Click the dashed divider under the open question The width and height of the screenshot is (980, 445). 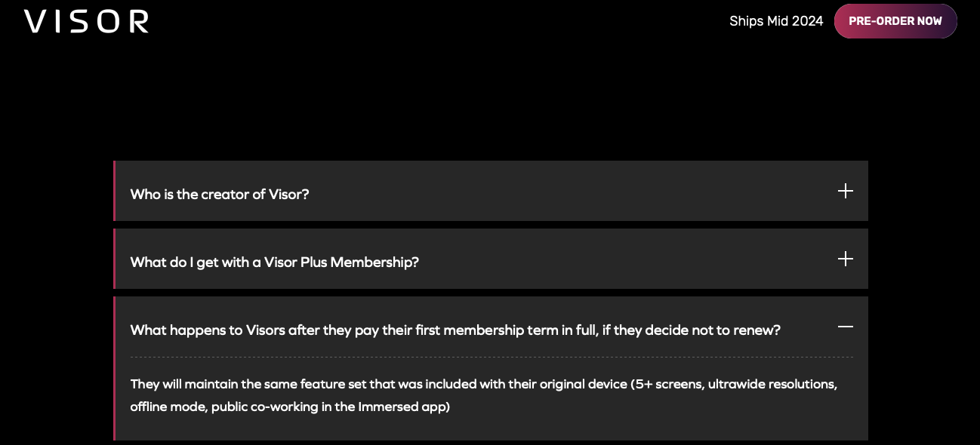(492, 357)
